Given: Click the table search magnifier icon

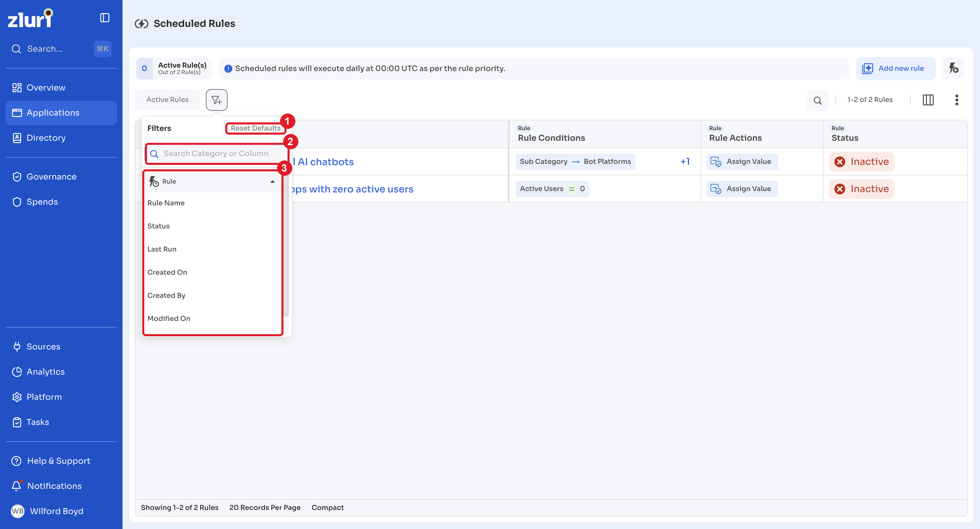Looking at the screenshot, I should [817, 100].
